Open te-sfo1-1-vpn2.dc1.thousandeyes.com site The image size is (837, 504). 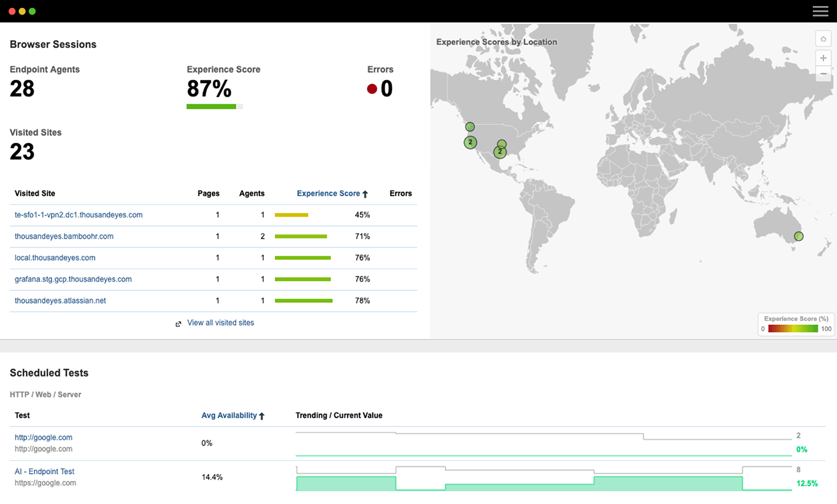(79, 215)
